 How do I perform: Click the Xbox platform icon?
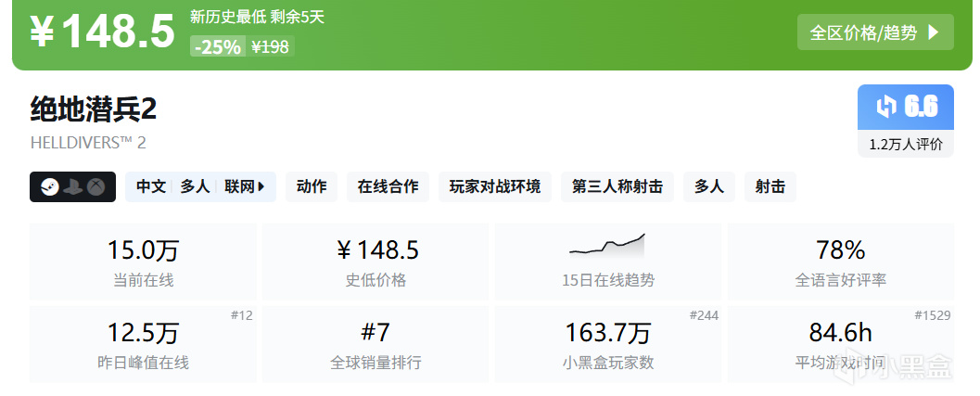point(95,187)
